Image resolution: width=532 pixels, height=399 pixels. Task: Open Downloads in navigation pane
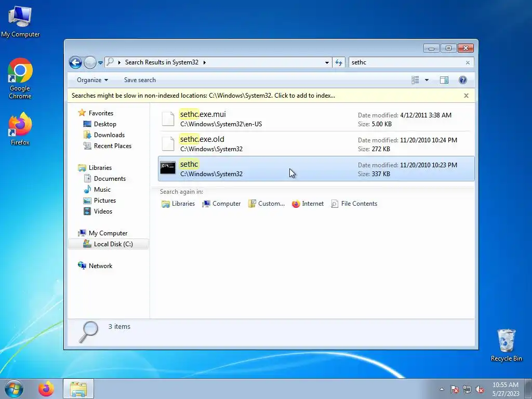[x=109, y=135]
